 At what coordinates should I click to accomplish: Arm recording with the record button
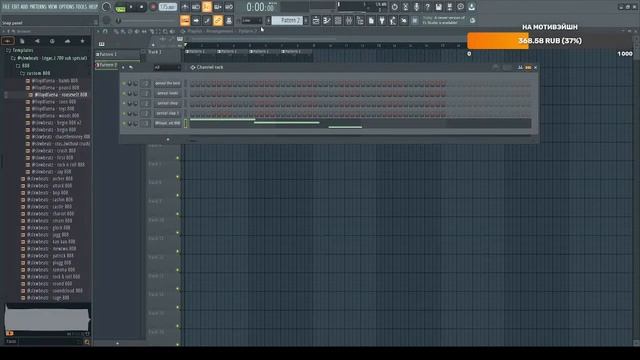pos(153,7)
